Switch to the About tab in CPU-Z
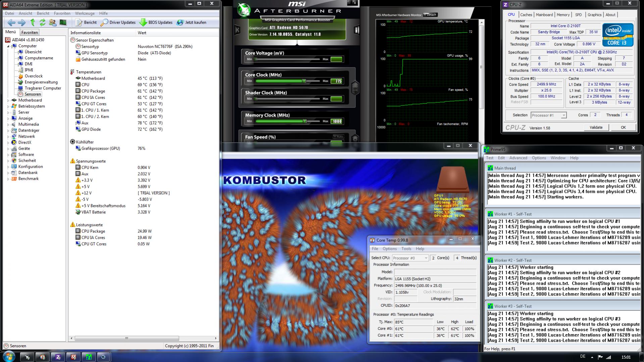This screenshot has height=362, width=644. (x=610, y=15)
